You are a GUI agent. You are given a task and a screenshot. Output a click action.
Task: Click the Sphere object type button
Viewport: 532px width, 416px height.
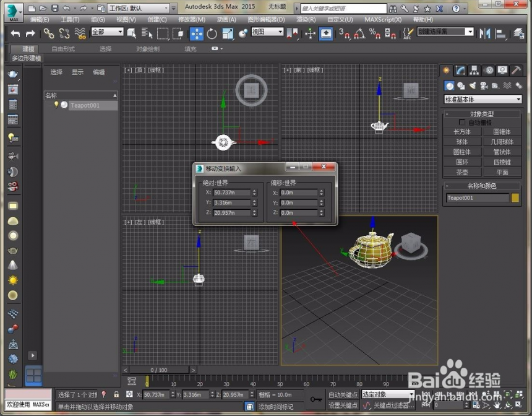[x=462, y=142]
